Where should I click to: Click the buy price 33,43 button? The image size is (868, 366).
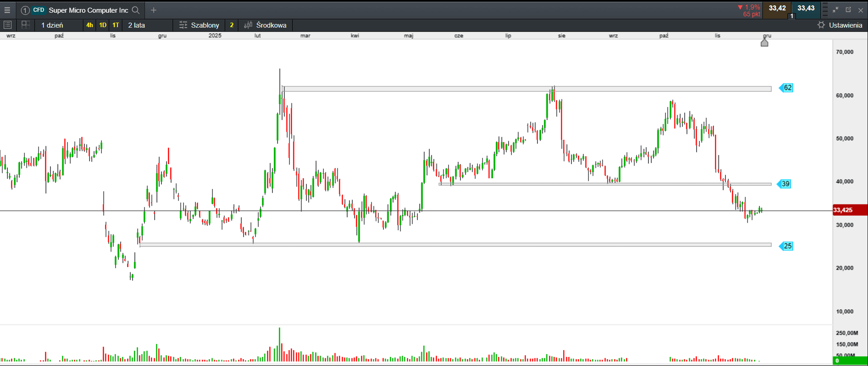pos(806,9)
